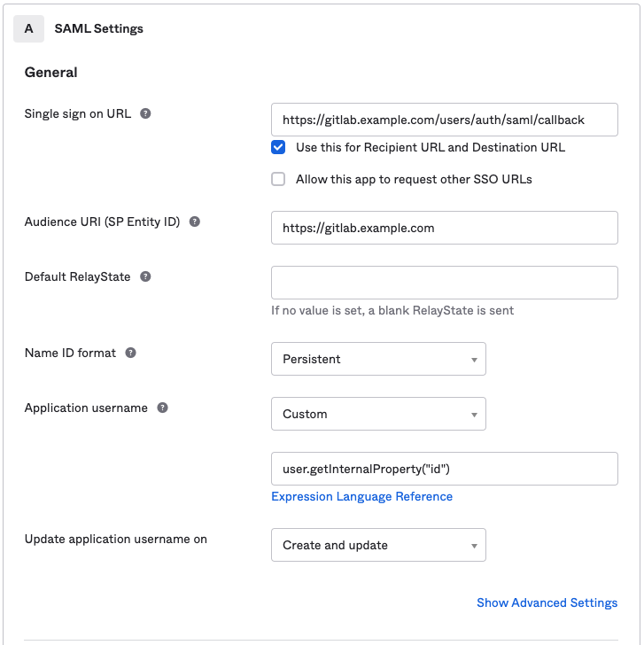Click the SAML Settings section title
644x645 pixels.
click(98, 28)
